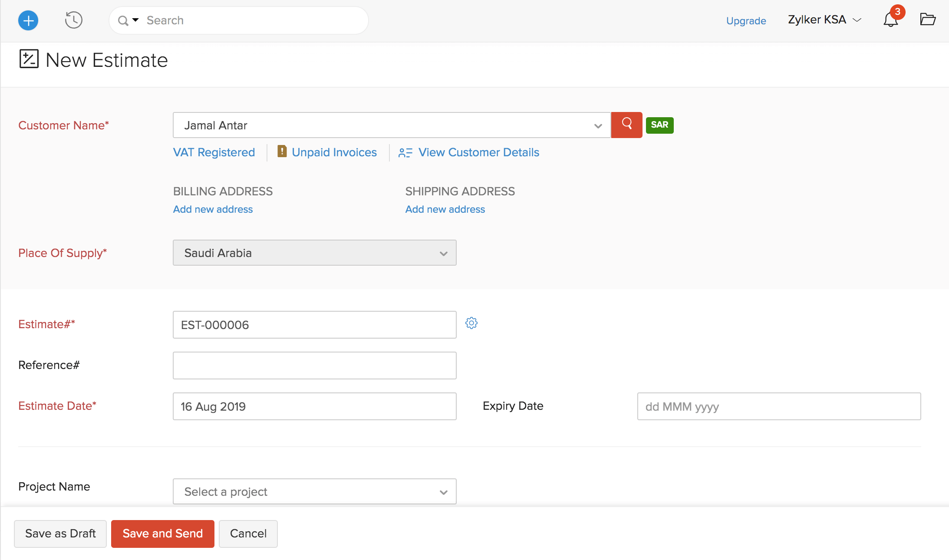The image size is (949, 560).
Task: Click the SAR currency badge
Action: tap(659, 125)
